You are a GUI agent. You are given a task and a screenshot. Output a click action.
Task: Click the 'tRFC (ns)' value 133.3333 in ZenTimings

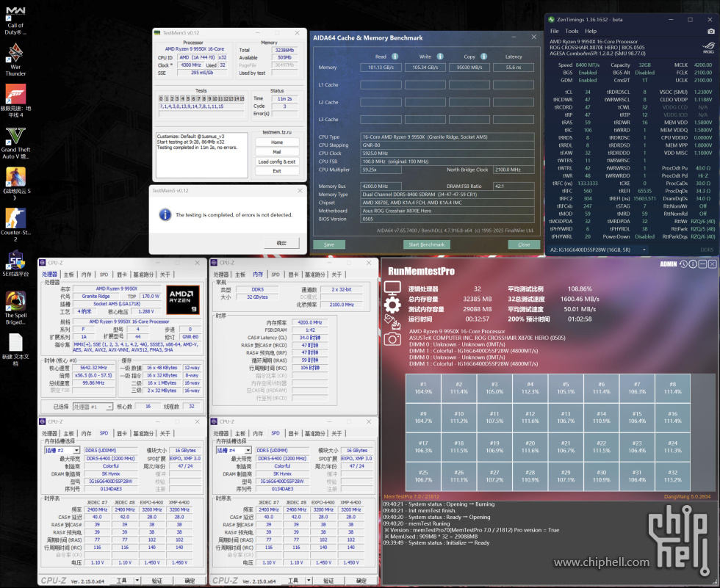click(587, 184)
